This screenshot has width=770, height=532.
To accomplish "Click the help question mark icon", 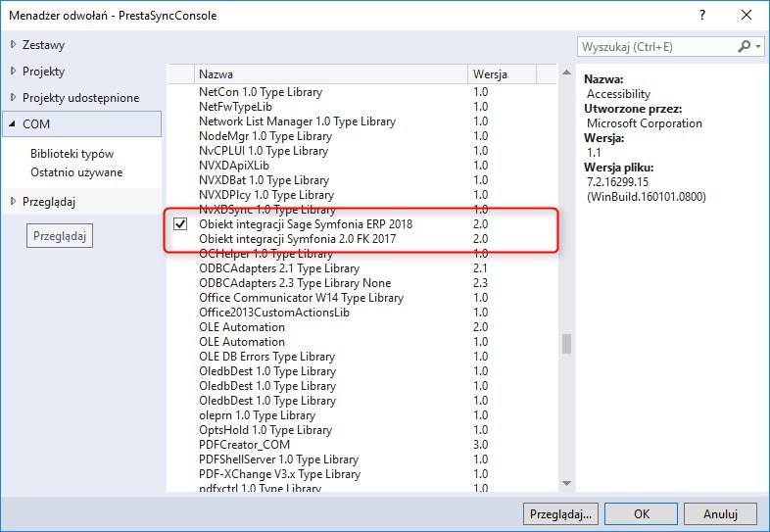I will click(x=702, y=16).
